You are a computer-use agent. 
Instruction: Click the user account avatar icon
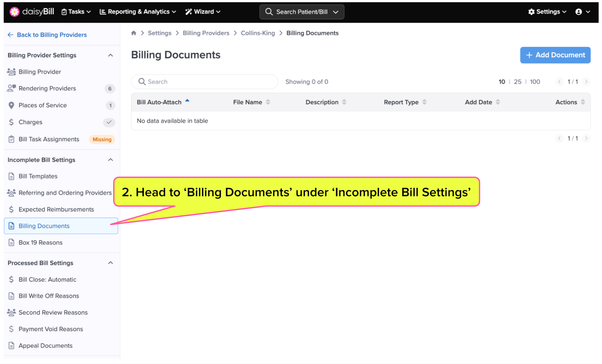[x=578, y=12]
